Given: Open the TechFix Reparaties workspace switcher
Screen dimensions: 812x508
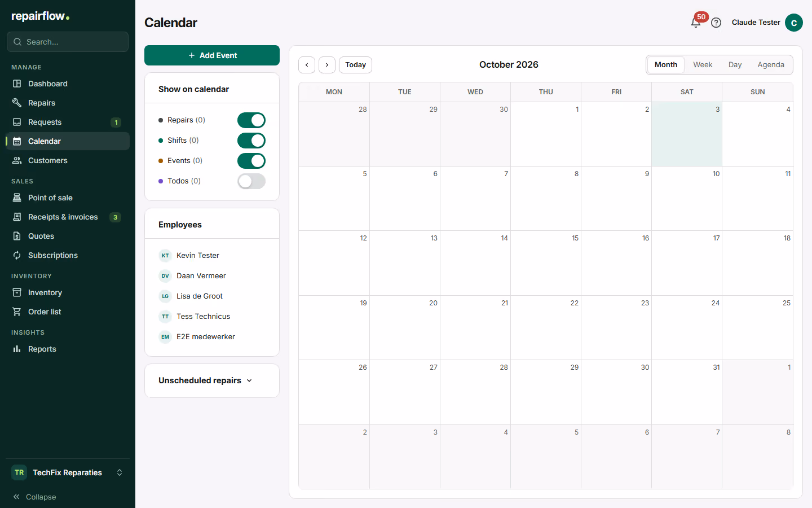Looking at the screenshot, I should coord(68,472).
